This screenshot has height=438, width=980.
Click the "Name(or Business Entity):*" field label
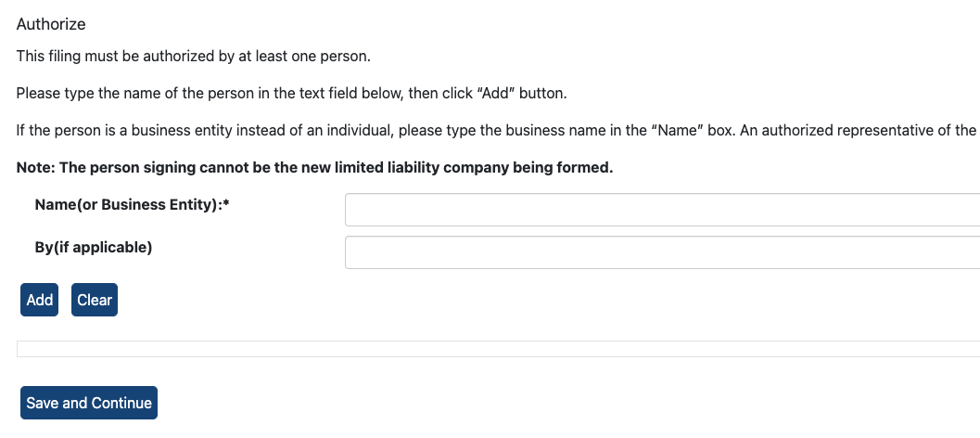[x=130, y=205]
